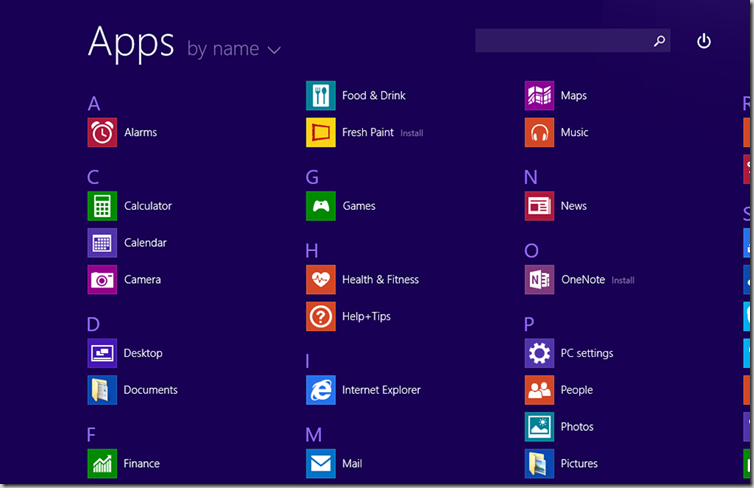The width and height of the screenshot is (754, 488).
Task: Open the Maps app icon
Action: (x=539, y=96)
